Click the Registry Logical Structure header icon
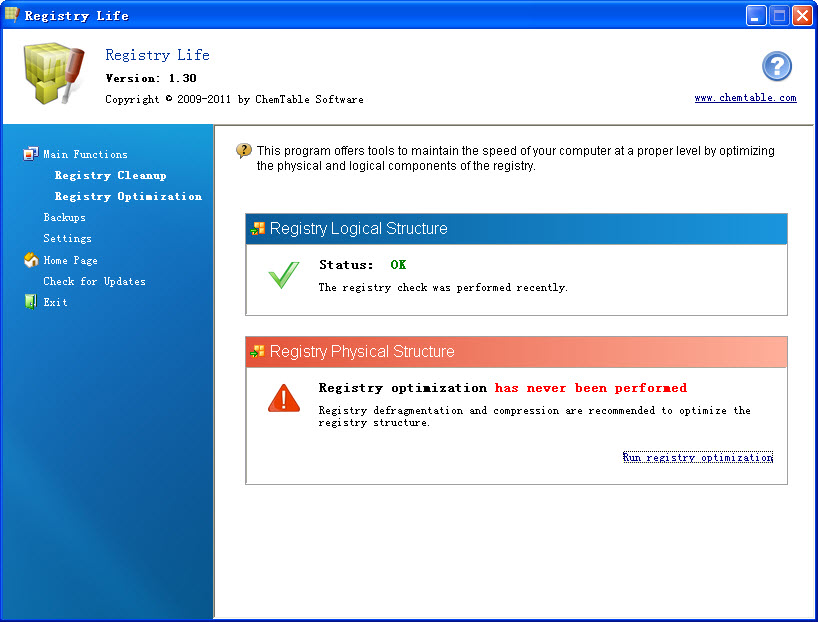The height and width of the screenshot is (622, 818). (x=258, y=229)
